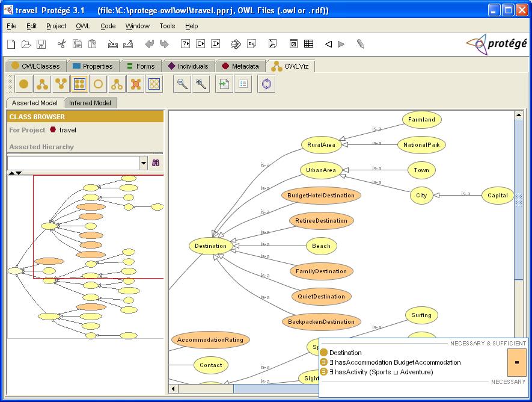Hide classes past radius orange icon

click(x=136, y=84)
